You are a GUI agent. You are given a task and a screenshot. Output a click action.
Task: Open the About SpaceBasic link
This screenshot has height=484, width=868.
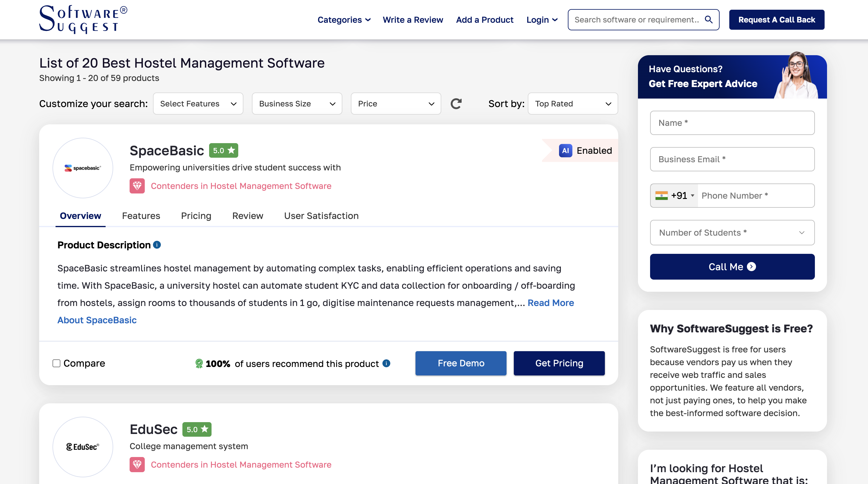point(97,320)
